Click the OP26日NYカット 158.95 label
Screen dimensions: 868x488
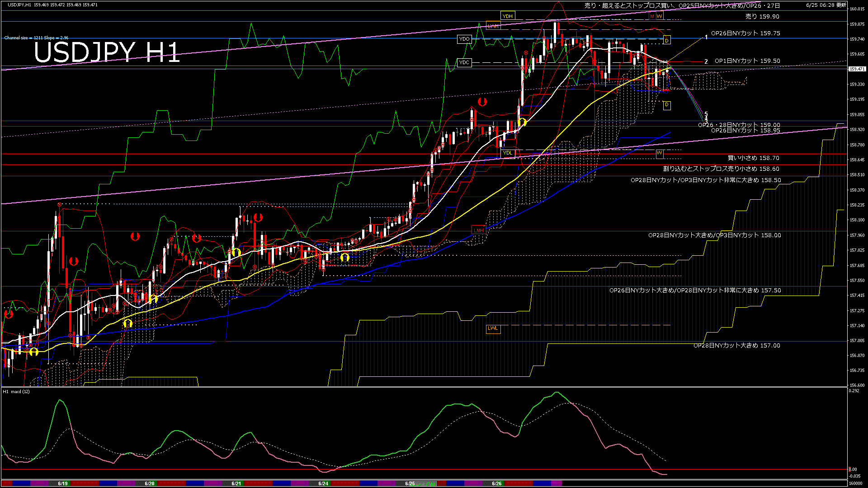tap(745, 131)
